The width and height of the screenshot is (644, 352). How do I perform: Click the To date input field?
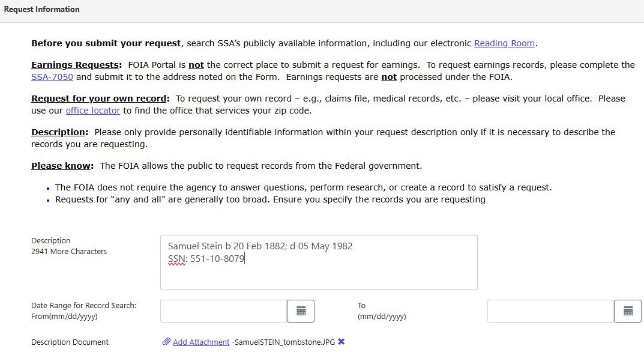(x=549, y=311)
